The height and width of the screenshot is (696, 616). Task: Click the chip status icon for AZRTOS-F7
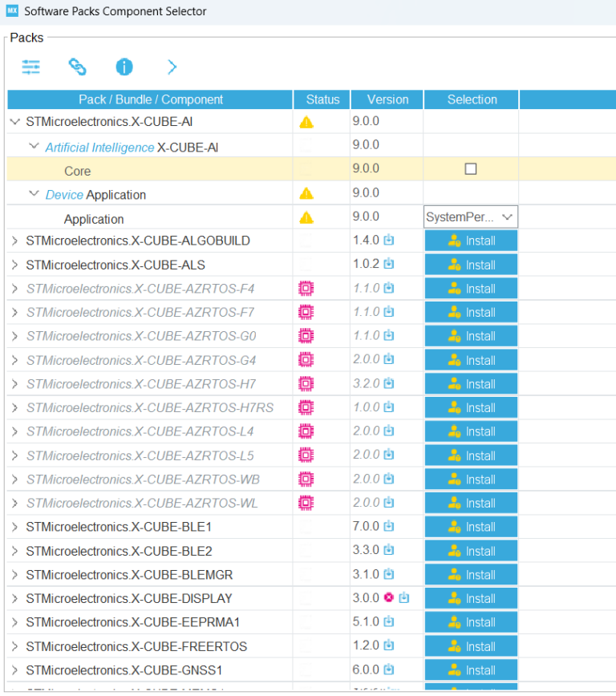(306, 313)
